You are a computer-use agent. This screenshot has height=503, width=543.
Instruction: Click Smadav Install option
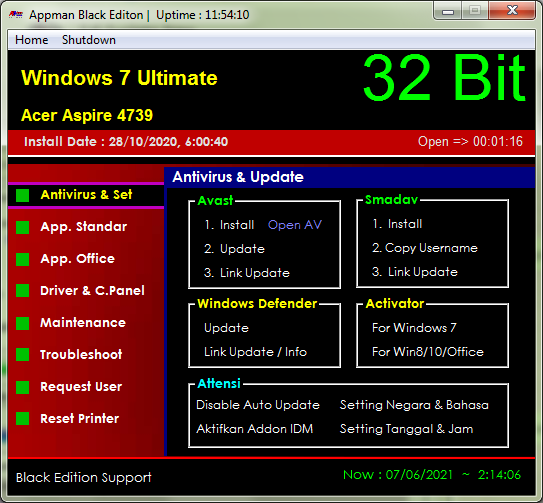click(x=397, y=224)
